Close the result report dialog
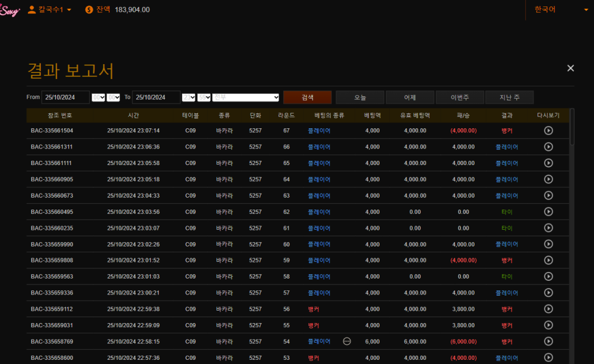This screenshot has height=364, width=594. pyautogui.click(x=570, y=68)
